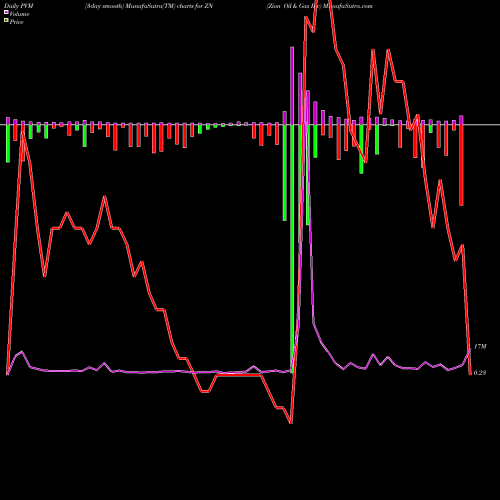This screenshot has height=500, width=500.
Task: Click the '17M' volume value label
Action: pyautogui.click(x=480, y=347)
